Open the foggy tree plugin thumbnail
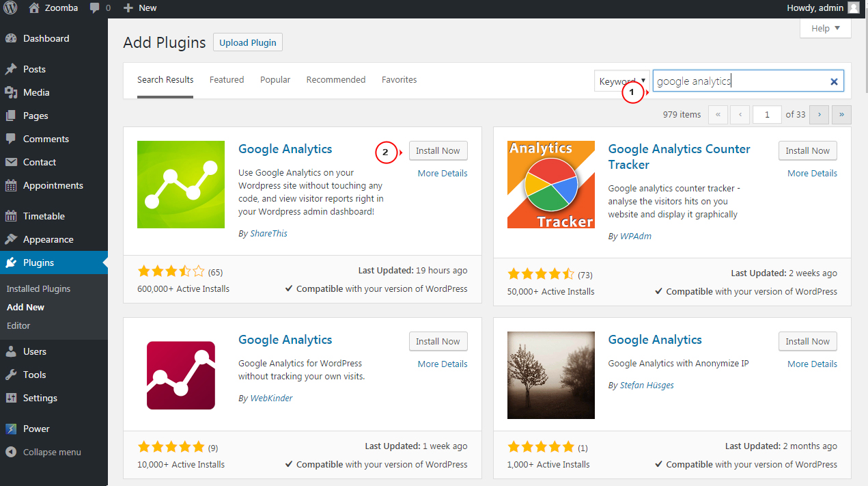This screenshot has height=486, width=868. 551,375
